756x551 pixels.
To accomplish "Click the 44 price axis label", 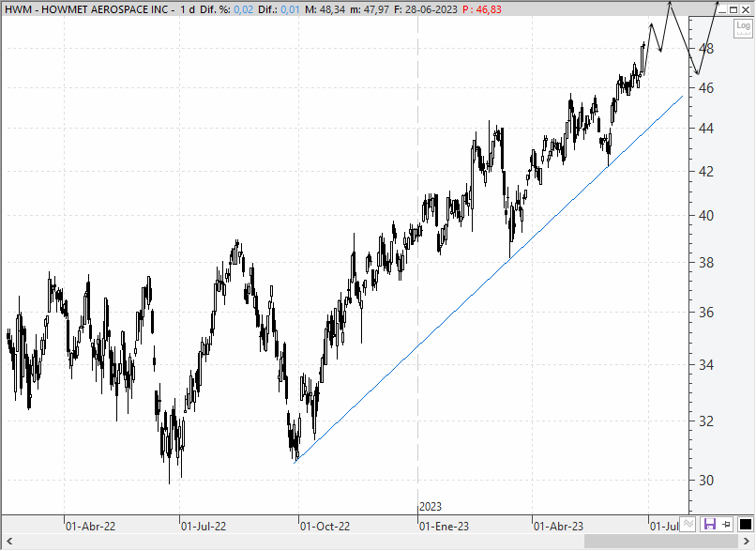I will (x=706, y=129).
